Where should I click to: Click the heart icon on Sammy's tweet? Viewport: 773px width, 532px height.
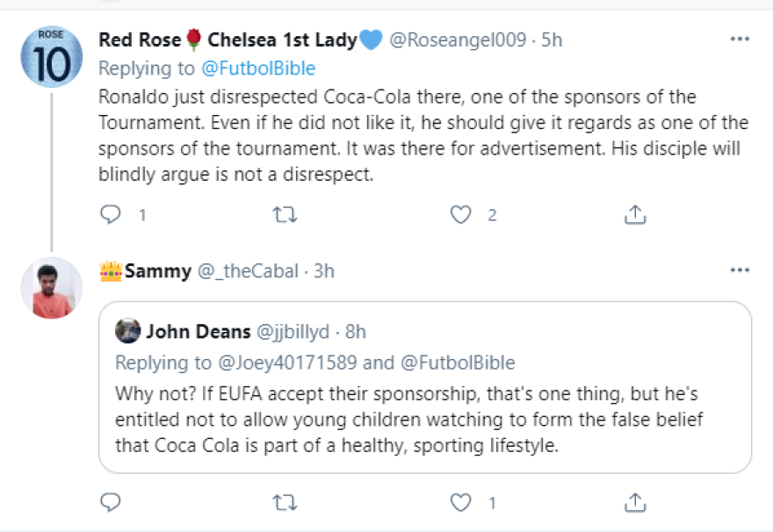(x=459, y=502)
